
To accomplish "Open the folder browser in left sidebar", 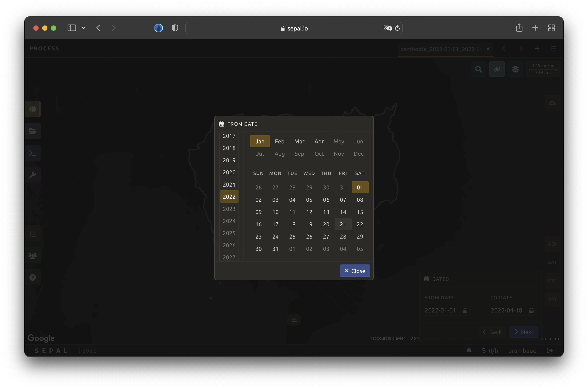I will [32, 131].
